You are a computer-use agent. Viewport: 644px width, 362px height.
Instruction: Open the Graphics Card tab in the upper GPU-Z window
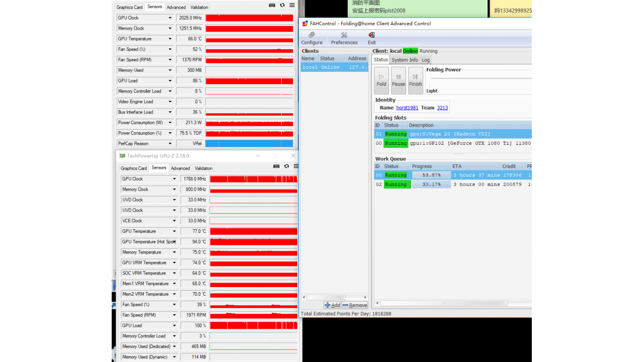[129, 8]
